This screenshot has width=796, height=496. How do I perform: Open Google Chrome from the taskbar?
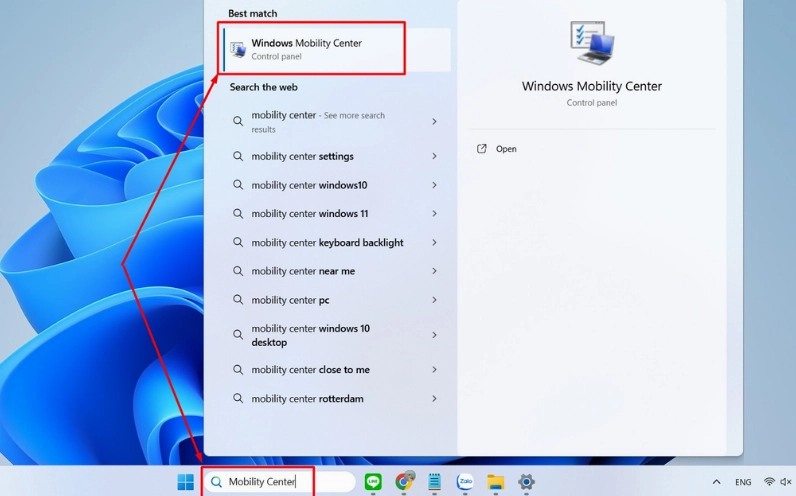(405, 481)
